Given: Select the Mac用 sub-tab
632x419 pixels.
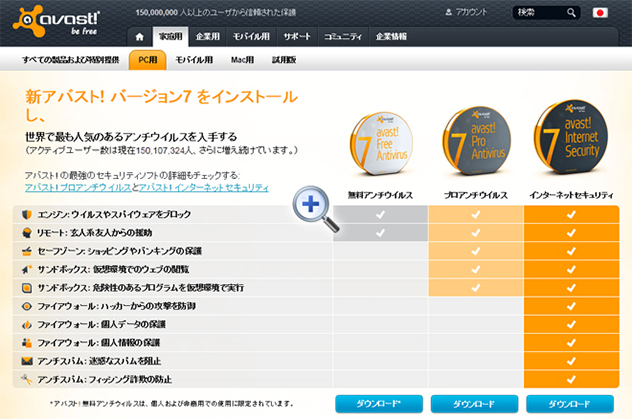Looking at the screenshot, I should pos(242,60).
